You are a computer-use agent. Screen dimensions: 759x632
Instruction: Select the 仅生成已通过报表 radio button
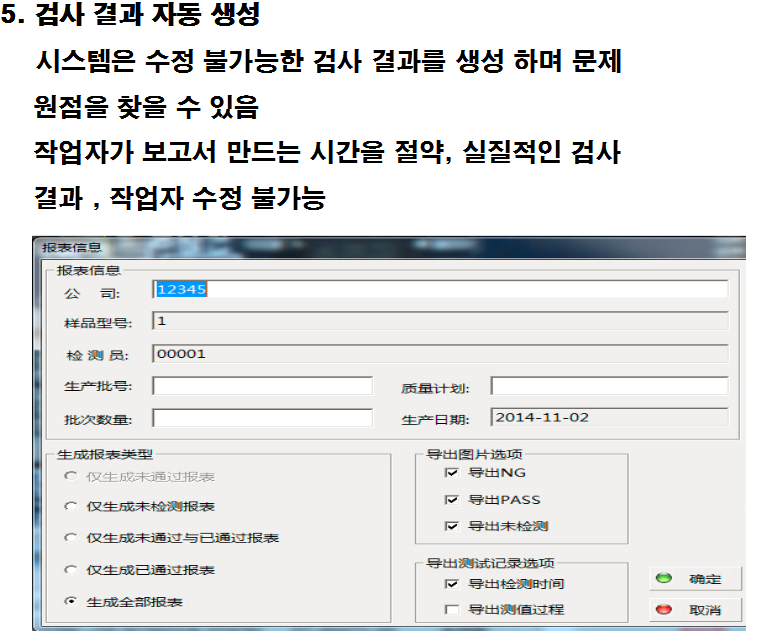(71, 570)
